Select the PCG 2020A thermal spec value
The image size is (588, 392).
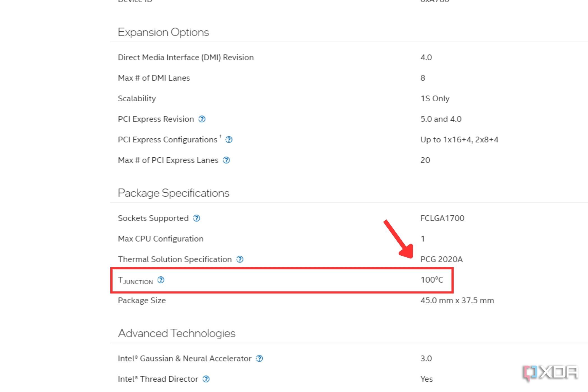pyautogui.click(x=441, y=259)
